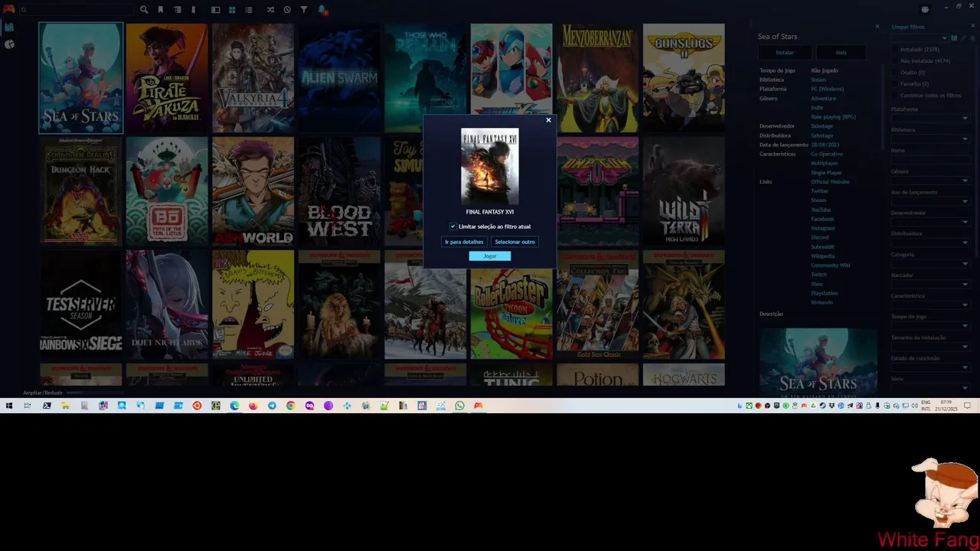Select the Pirate Yakuza in Hawaii cover
The height and width of the screenshot is (551, 980).
click(167, 78)
